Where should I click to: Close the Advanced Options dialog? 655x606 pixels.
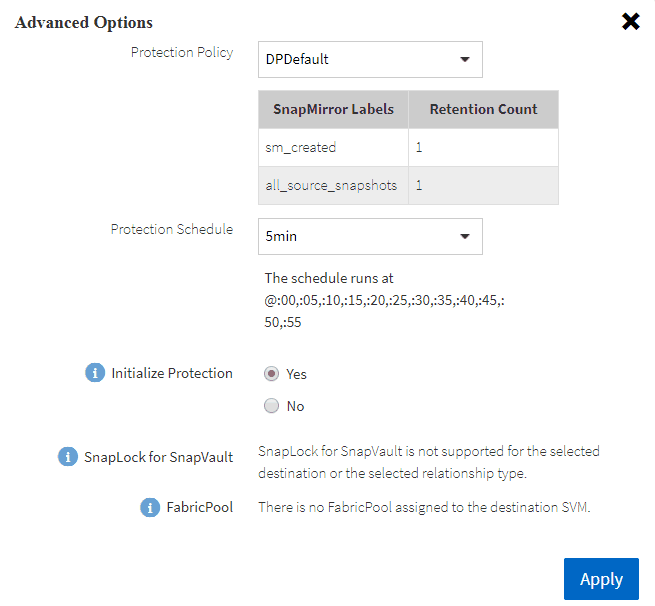coord(630,22)
